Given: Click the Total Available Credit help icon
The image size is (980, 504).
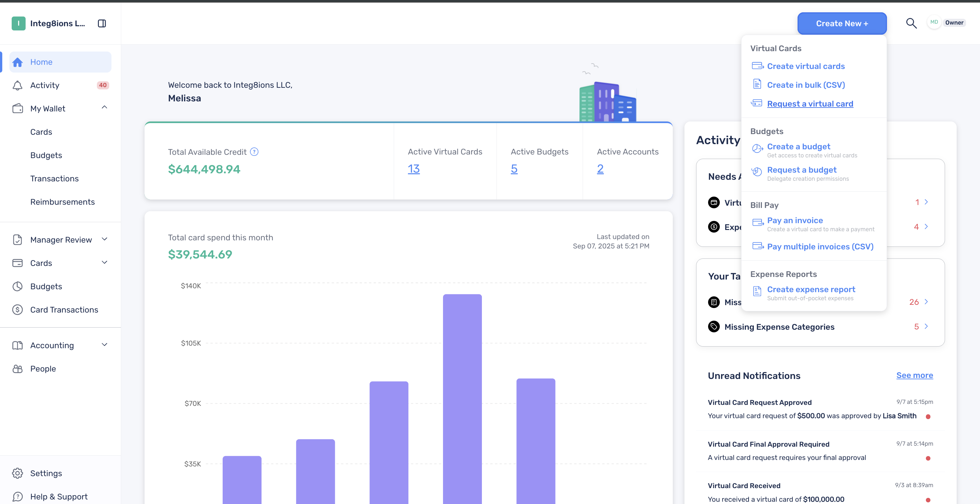Looking at the screenshot, I should (x=254, y=152).
